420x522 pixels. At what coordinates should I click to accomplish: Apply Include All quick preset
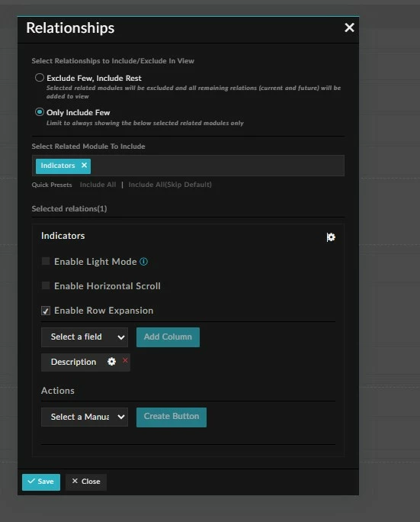pyautogui.click(x=98, y=185)
